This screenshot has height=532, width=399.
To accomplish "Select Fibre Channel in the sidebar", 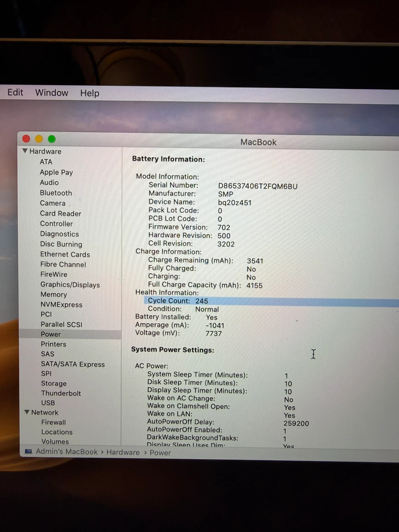I will (63, 265).
